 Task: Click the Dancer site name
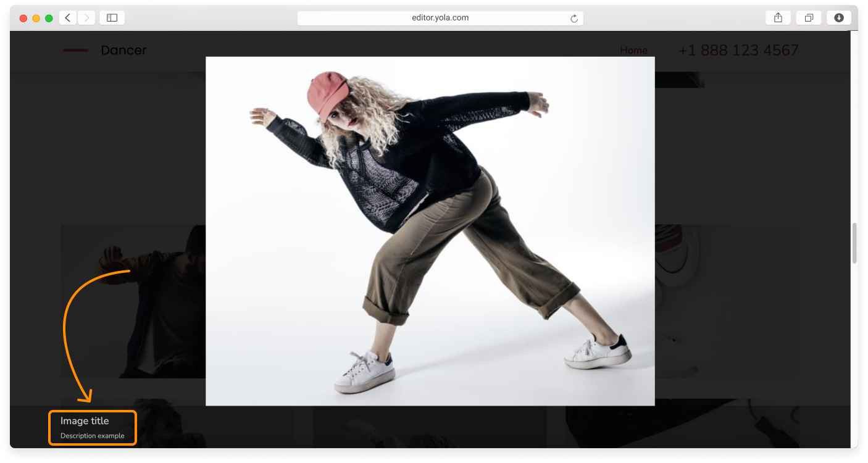coord(123,50)
